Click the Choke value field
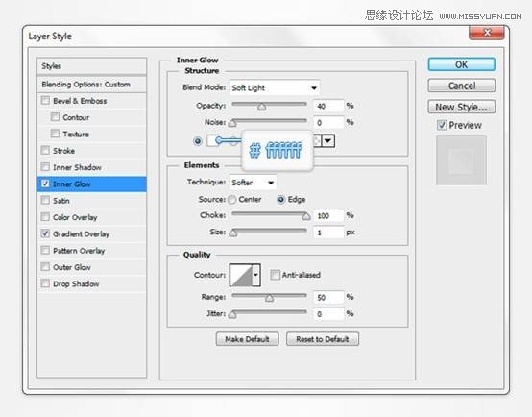Image resolution: width=532 pixels, height=417 pixels. (328, 215)
